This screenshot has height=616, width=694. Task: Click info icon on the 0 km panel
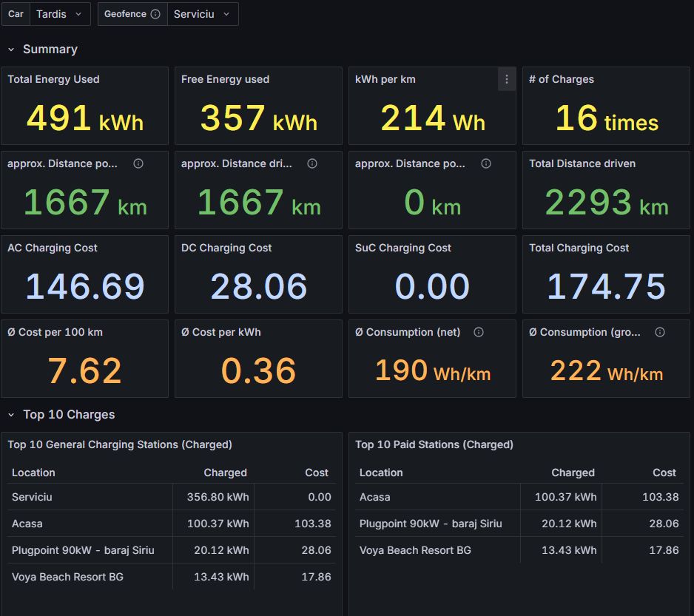(486, 163)
